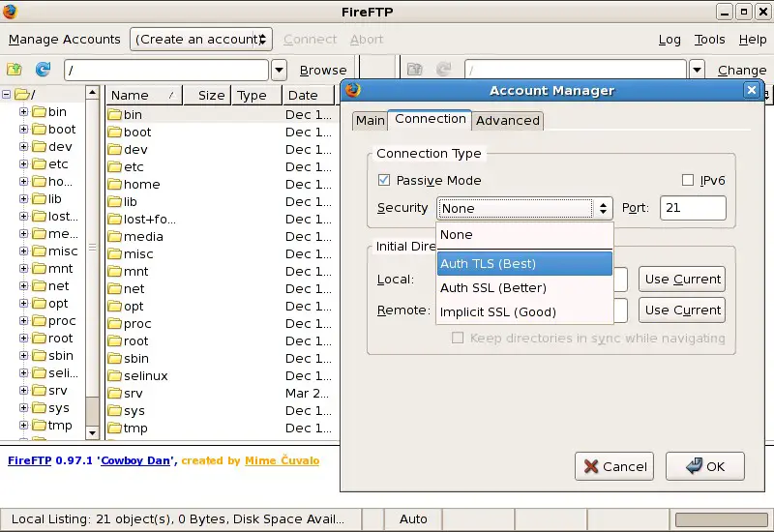Click the local path input field
Viewport: 774px width, 532px height.
coord(166,70)
